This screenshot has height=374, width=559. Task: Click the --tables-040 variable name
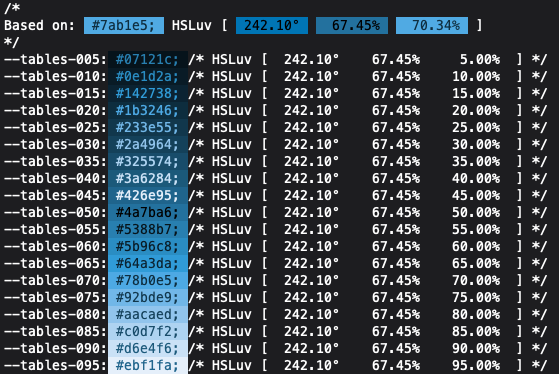point(55,179)
